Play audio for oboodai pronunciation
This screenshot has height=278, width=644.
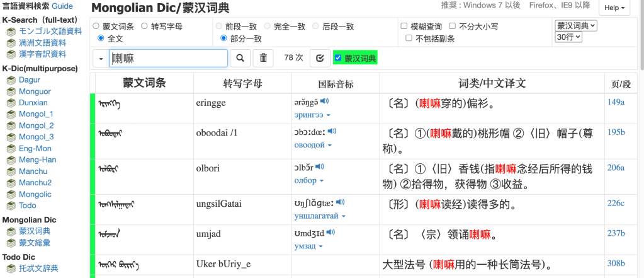coord(332,131)
